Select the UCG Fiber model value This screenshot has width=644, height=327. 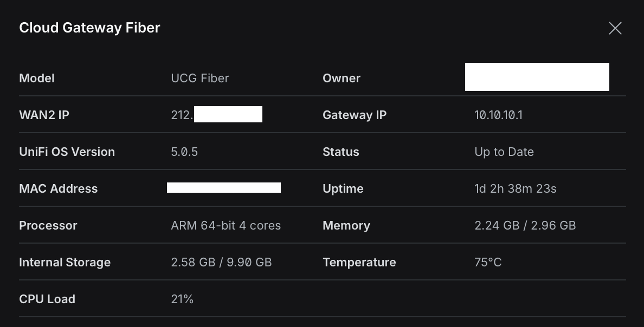coord(199,78)
